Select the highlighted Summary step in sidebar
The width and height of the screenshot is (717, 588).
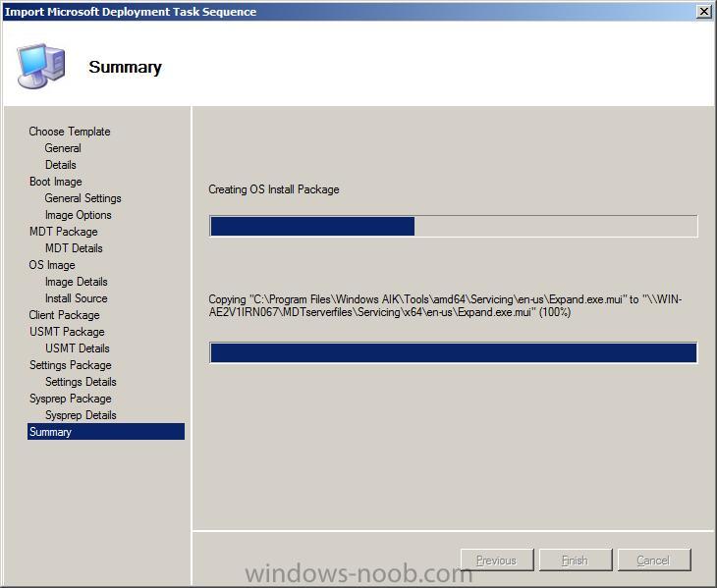(x=106, y=432)
